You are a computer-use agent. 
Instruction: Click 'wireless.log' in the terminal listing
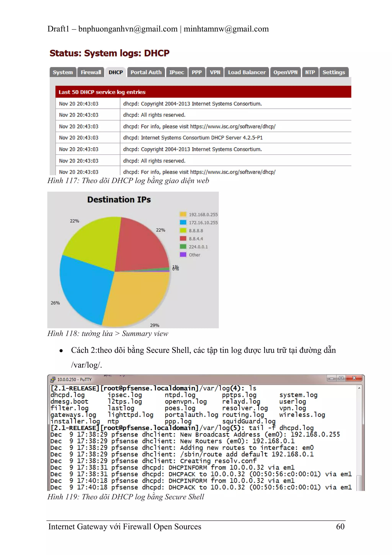coord(302,415)
